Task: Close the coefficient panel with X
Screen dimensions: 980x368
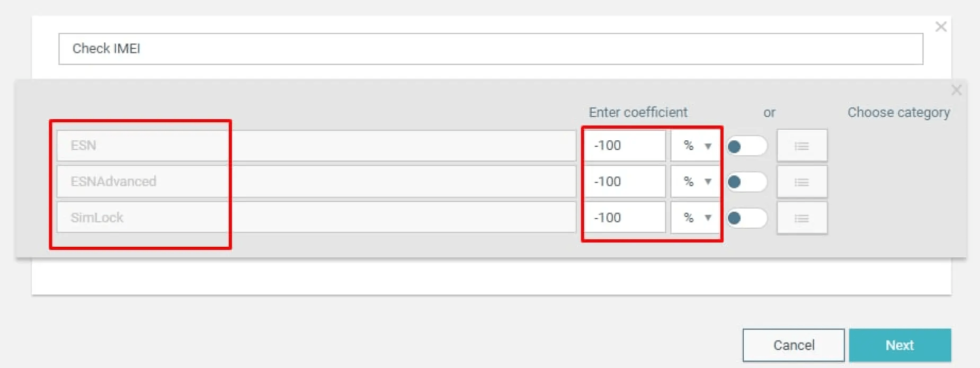Action: pyautogui.click(x=956, y=90)
